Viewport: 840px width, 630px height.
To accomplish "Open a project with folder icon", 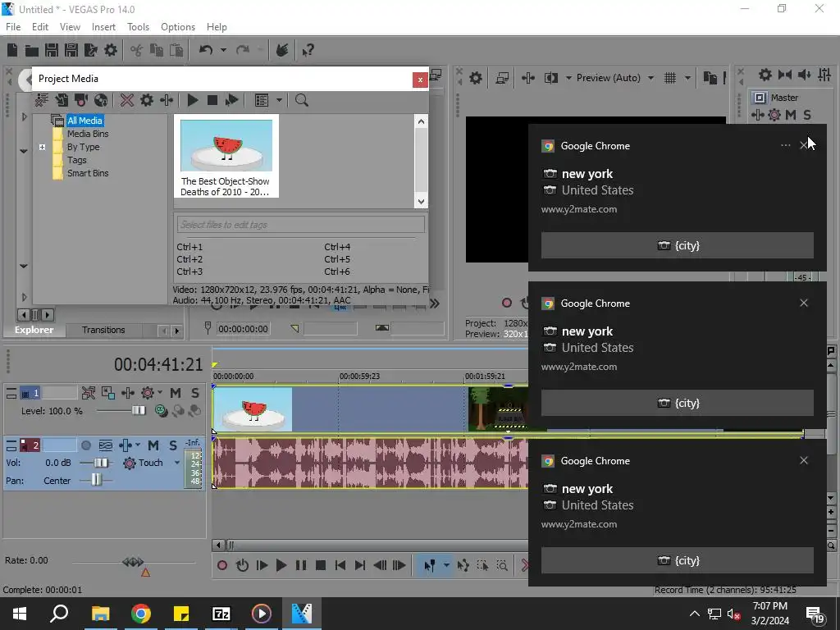I will (x=32, y=50).
